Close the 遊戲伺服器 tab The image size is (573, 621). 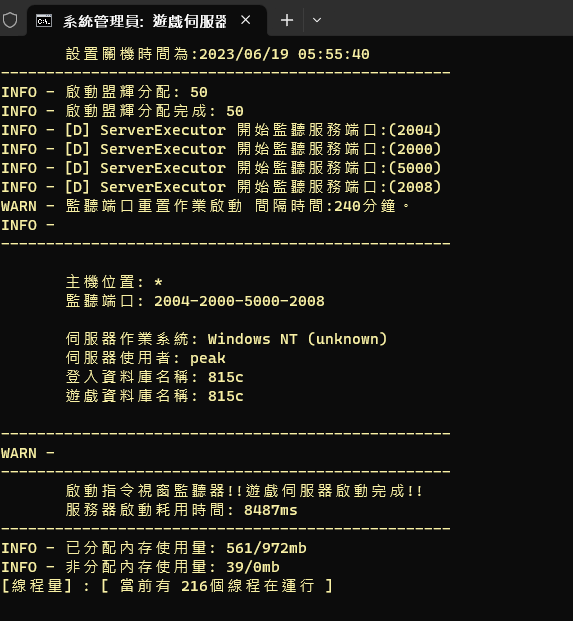click(x=246, y=20)
